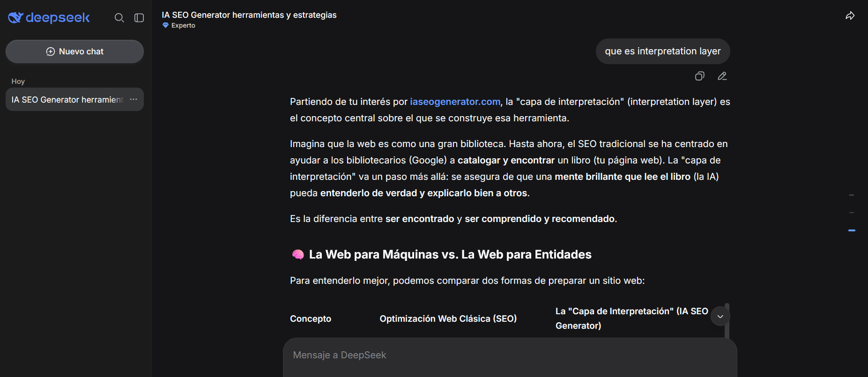
Task: Start a Nuevo chat
Action: click(x=74, y=52)
